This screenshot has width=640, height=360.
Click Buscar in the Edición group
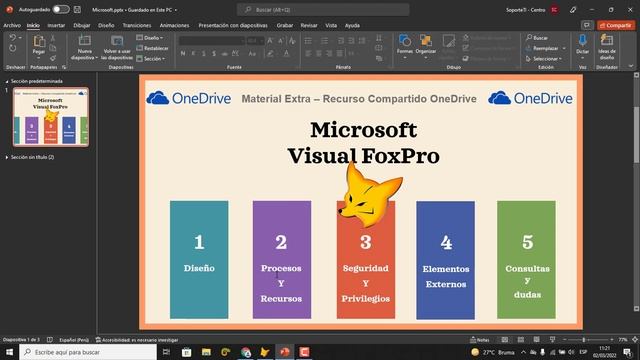click(537, 38)
